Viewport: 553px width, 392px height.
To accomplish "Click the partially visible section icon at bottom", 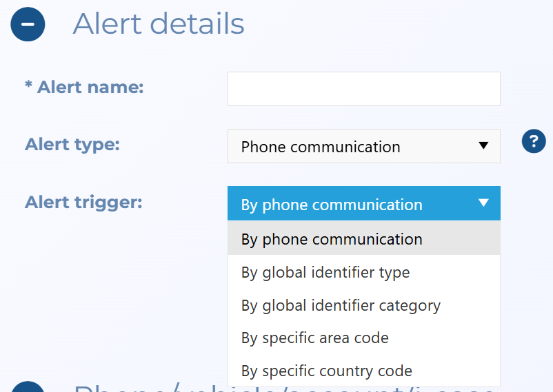I will point(28,387).
